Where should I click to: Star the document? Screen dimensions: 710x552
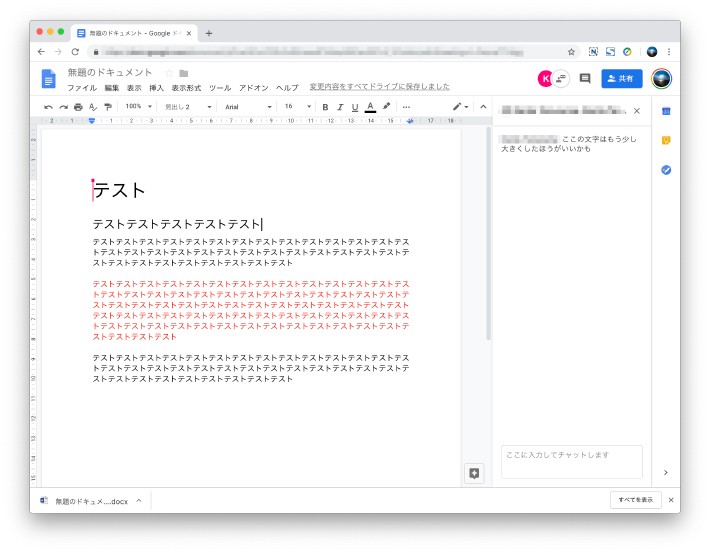[169, 73]
